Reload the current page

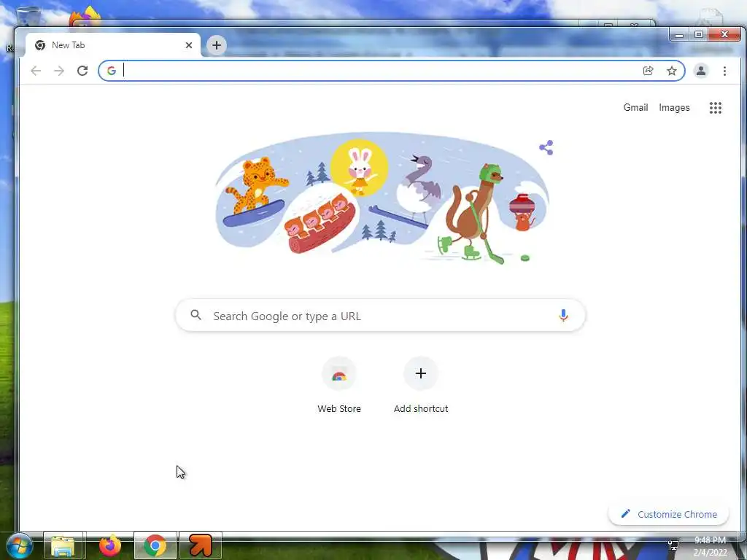pos(82,71)
